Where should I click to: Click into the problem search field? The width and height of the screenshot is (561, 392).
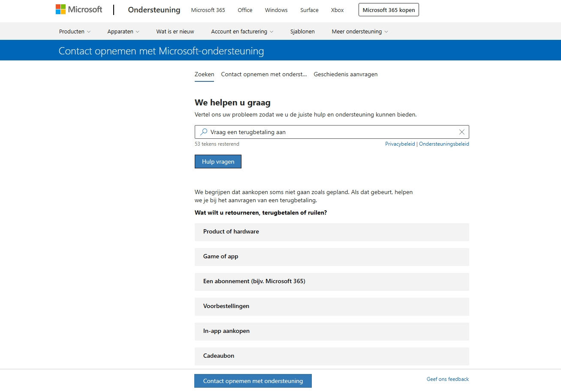click(332, 132)
